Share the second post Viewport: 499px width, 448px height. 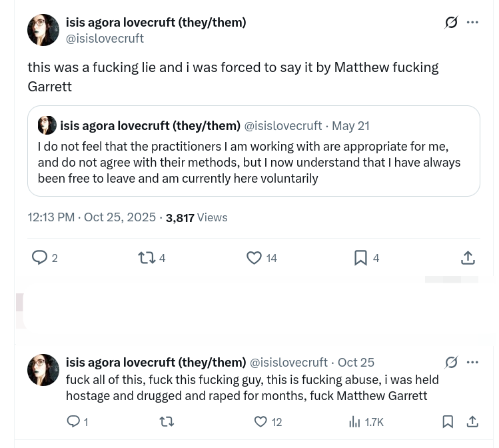tap(472, 421)
